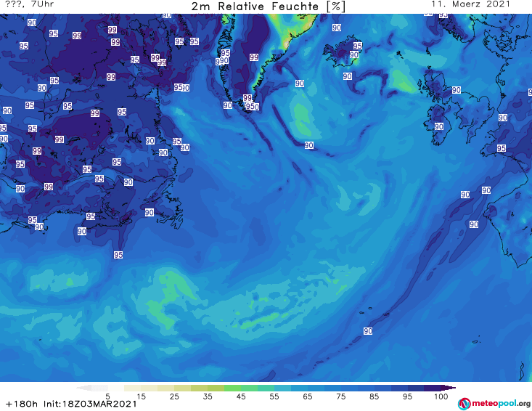Click the legend value 65
Viewport: 532px width, 411px height.
coord(308,396)
